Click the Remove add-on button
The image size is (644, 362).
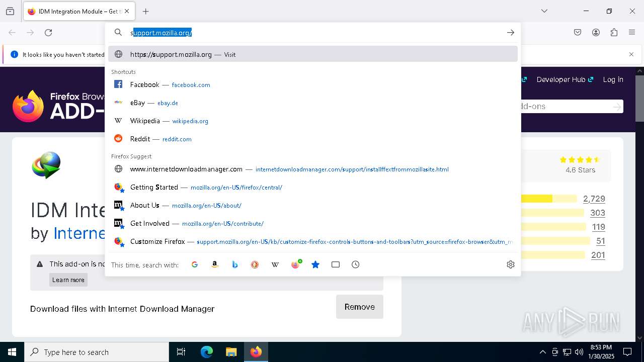point(360,307)
